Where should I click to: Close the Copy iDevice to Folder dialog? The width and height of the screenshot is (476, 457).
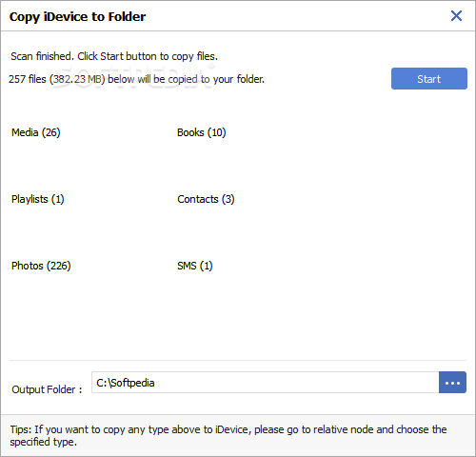coord(456,15)
